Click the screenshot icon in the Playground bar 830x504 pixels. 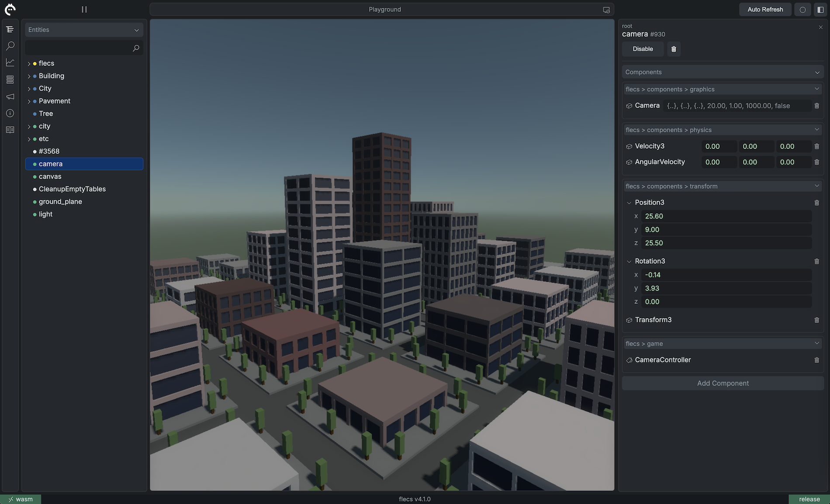605,9
